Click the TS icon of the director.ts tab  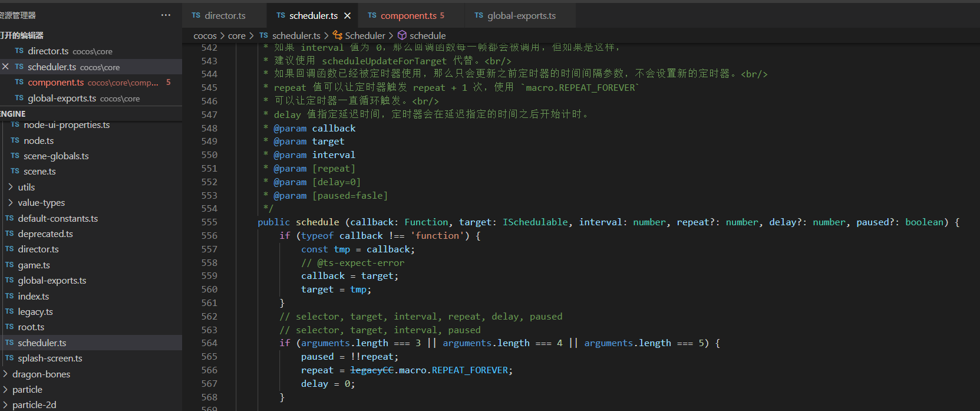196,15
